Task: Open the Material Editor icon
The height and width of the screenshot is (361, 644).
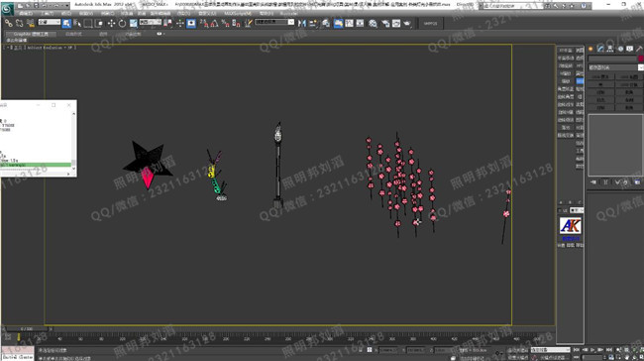Action: [x=373, y=24]
